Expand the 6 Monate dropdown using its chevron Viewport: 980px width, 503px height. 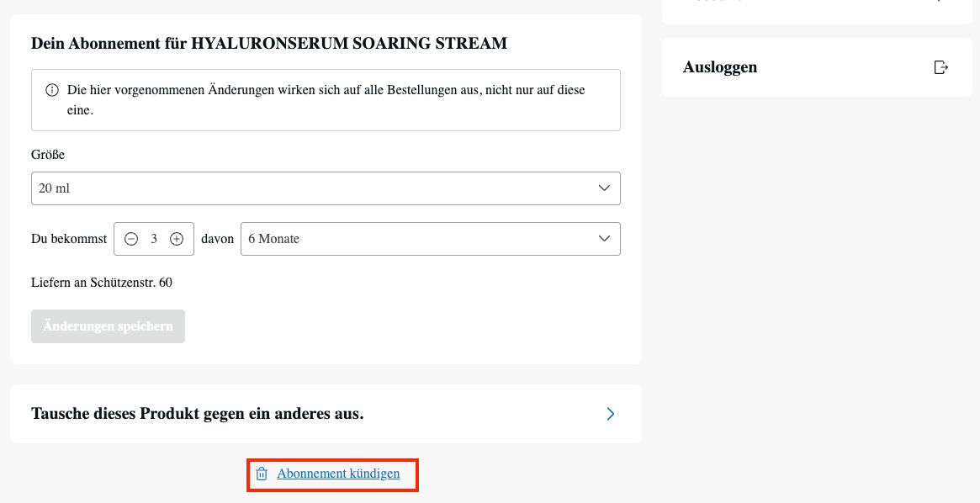[603, 239]
